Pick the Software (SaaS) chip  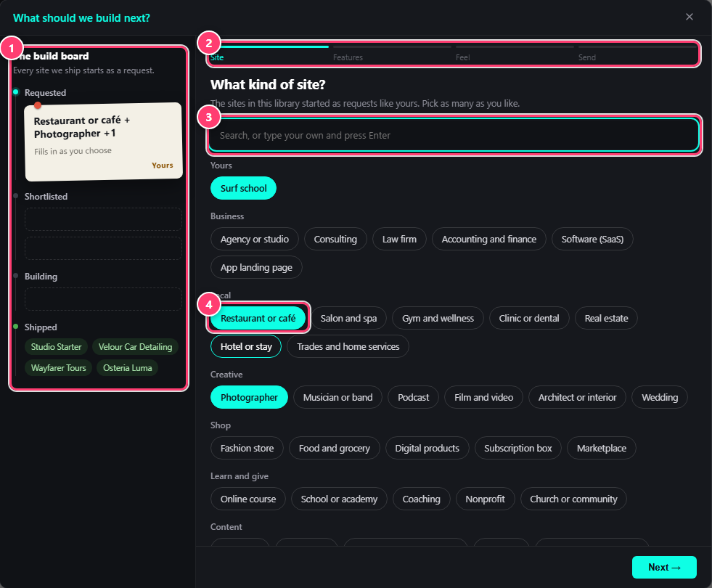[x=592, y=240]
